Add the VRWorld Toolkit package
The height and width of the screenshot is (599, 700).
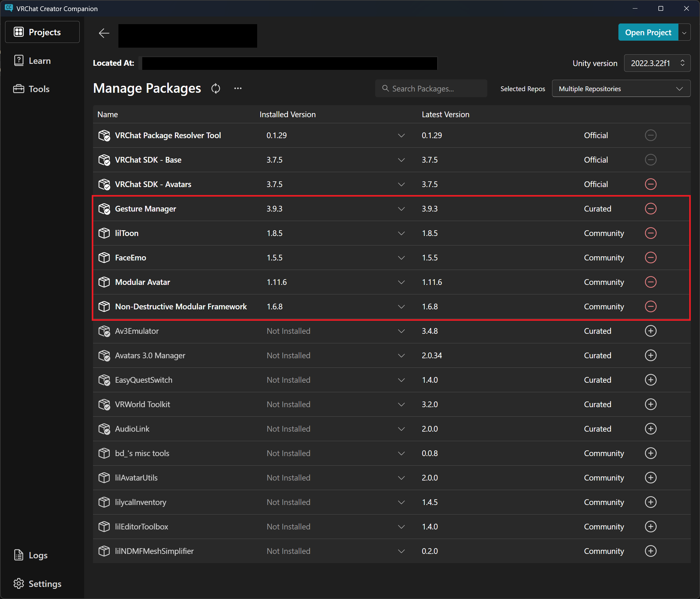(650, 404)
